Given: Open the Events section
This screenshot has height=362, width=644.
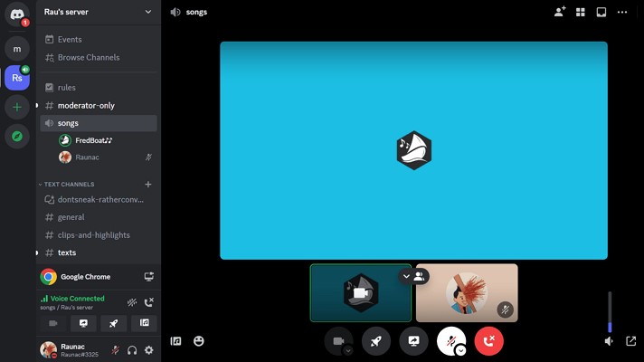Looking at the screenshot, I should [70, 39].
